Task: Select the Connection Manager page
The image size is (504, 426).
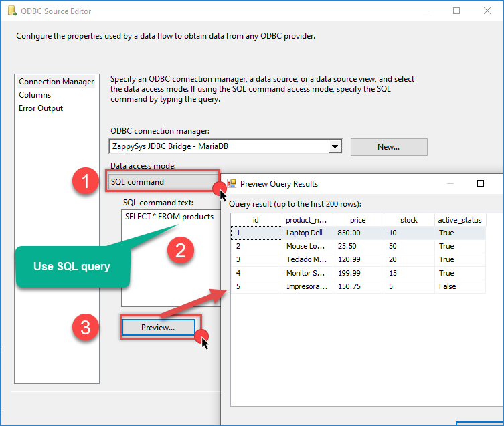Action: pos(56,82)
